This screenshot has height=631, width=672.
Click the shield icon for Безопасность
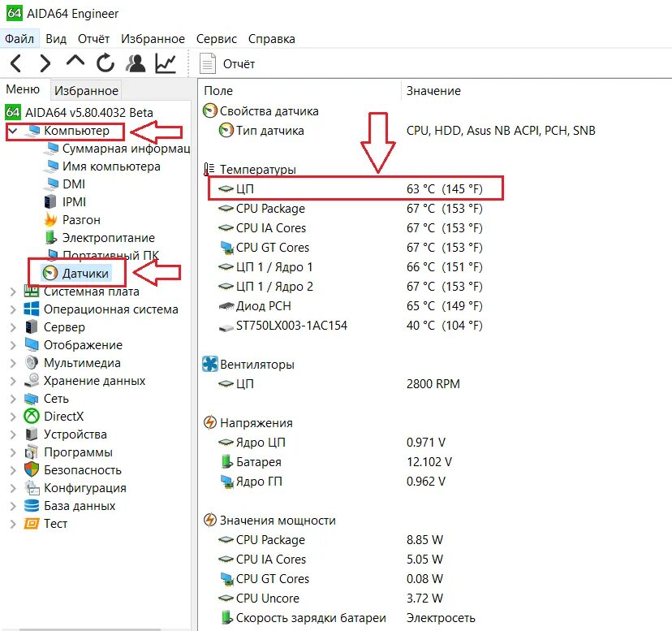pos(32,469)
